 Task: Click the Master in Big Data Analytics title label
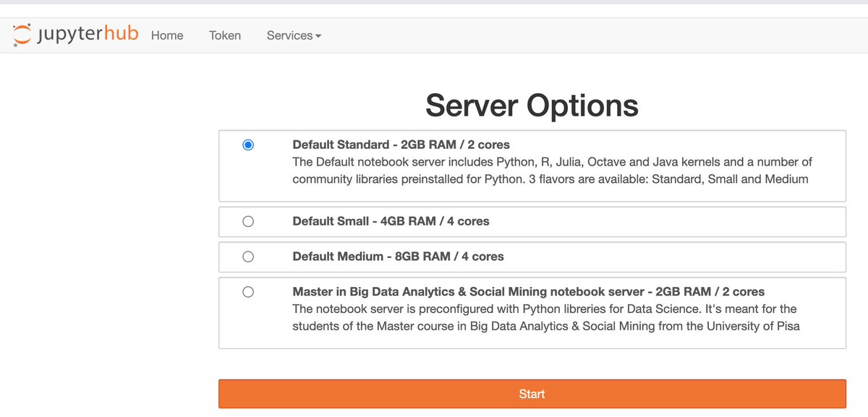point(528,292)
